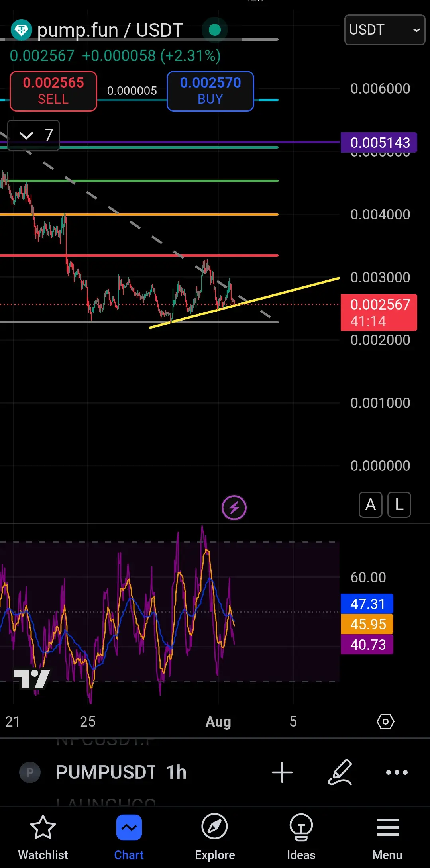The height and width of the screenshot is (868, 430).
Task: Tap the pump.fun / USDT title
Action: (x=110, y=30)
